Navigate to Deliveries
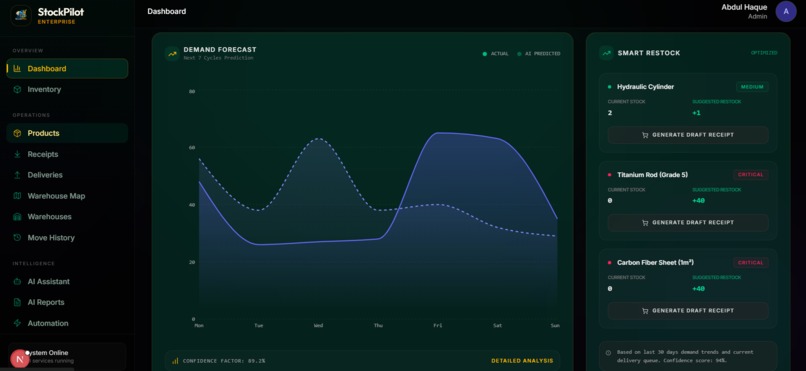Screen dimensions: 806x371 [67, 175]
